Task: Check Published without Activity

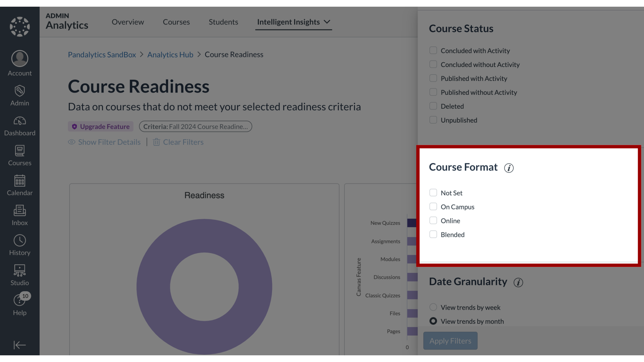Action: [433, 92]
